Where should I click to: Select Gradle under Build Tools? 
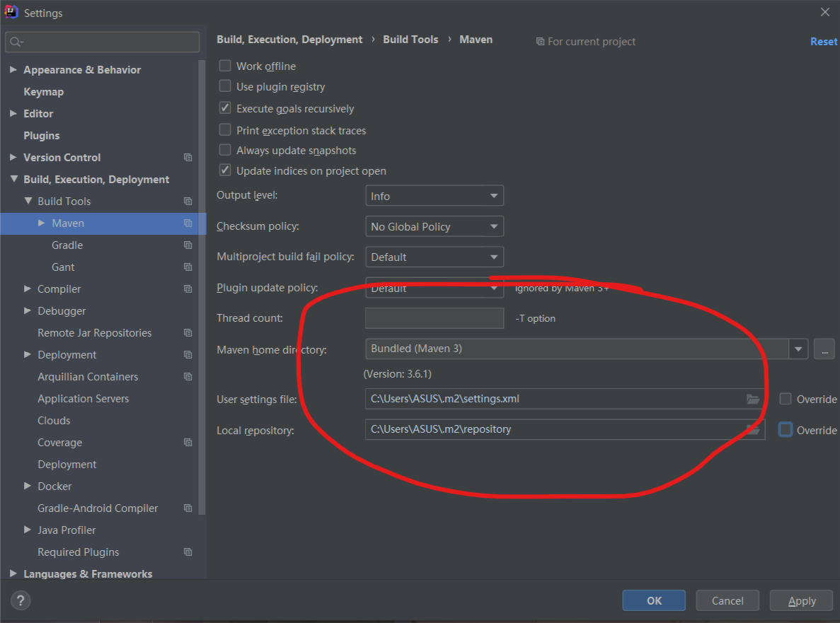coord(67,245)
